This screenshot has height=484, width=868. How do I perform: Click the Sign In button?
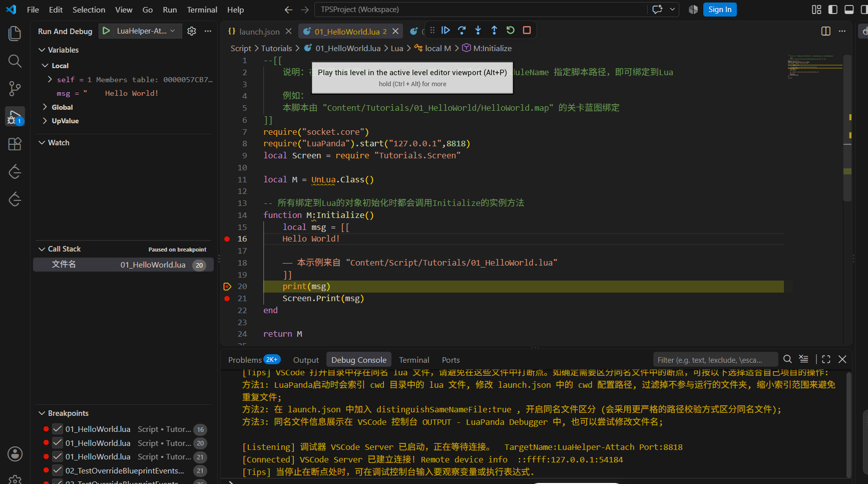tap(720, 10)
